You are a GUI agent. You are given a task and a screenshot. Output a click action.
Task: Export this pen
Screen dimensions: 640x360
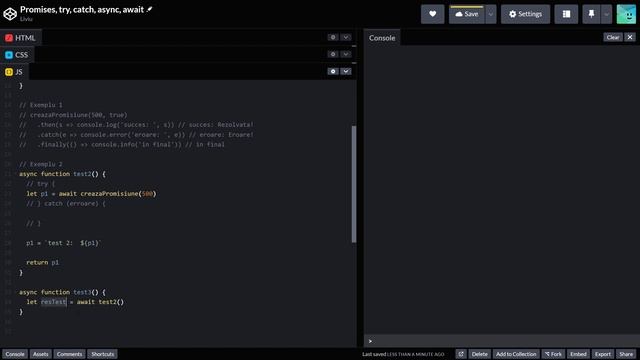(602, 354)
